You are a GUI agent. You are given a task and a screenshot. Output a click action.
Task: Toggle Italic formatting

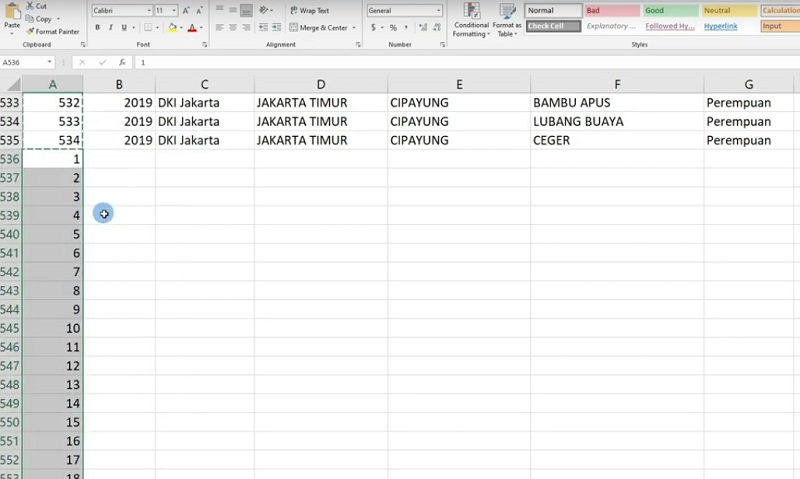(x=110, y=28)
